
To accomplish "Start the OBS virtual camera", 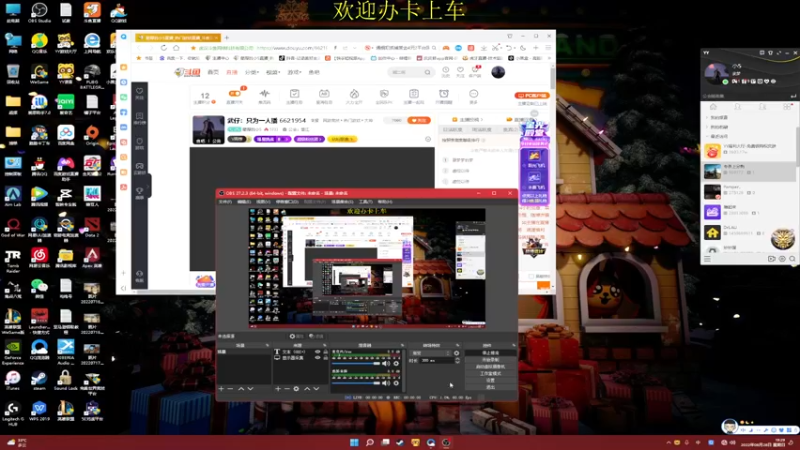I will pyautogui.click(x=490, y=366).
